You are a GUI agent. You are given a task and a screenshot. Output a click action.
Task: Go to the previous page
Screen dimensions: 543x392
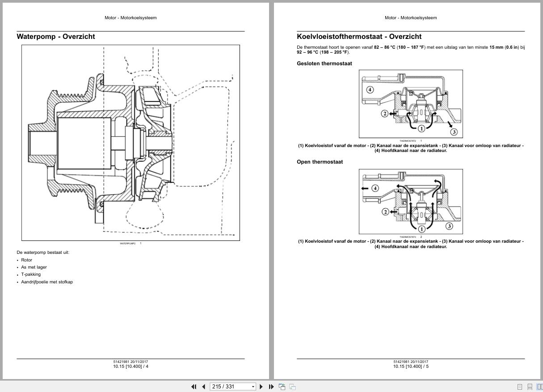tap(204, 387)
